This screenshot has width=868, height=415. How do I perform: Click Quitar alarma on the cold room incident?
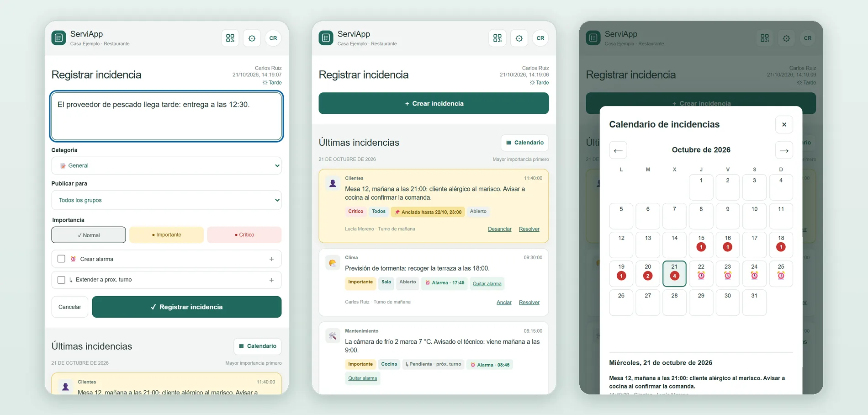pyautogui.click(x=363, y=378)
